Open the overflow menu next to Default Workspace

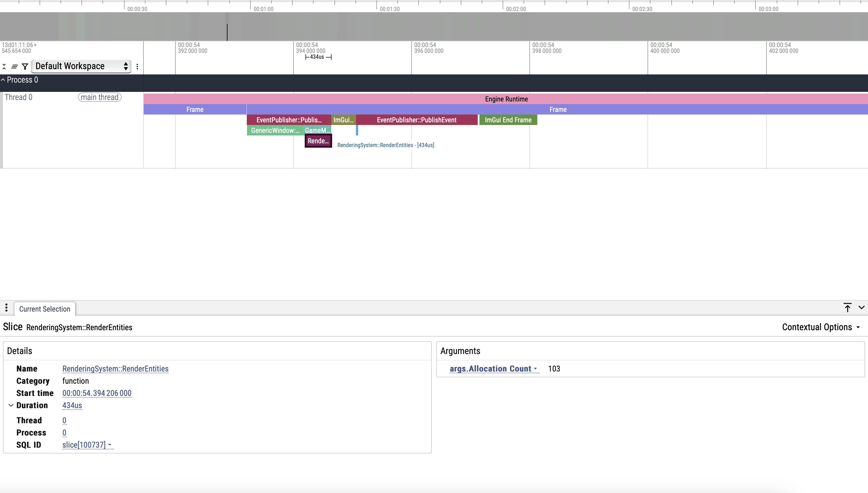137,67
